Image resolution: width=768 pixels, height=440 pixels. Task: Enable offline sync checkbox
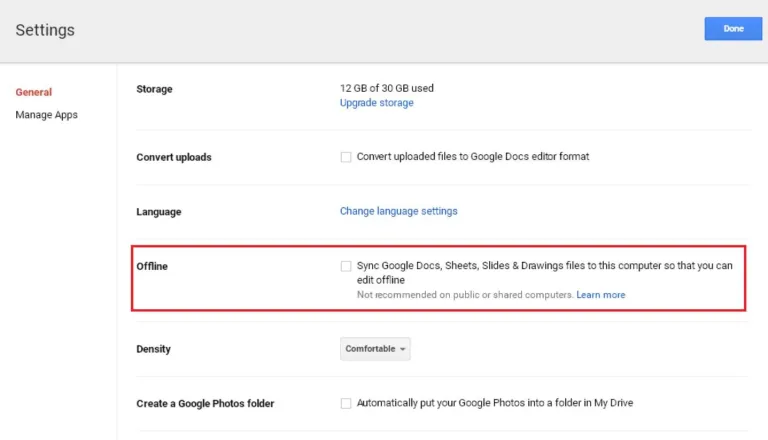click(346, 266)
